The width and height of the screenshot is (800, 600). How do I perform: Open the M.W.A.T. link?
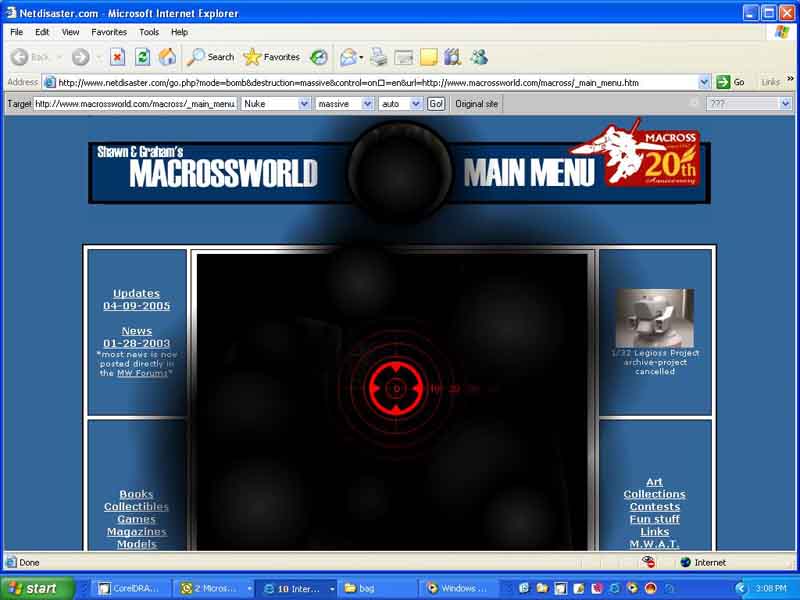[x=654, y=544]
